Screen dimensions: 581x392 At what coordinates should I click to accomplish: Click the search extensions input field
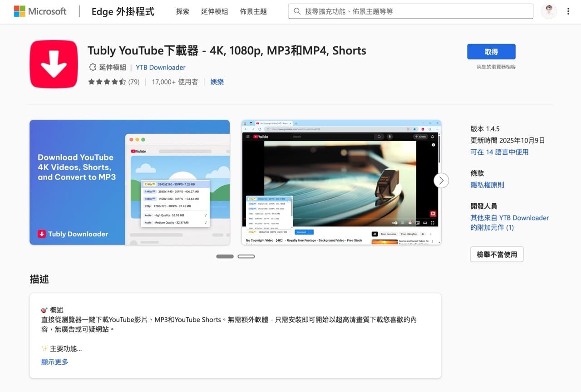(409, 11)
